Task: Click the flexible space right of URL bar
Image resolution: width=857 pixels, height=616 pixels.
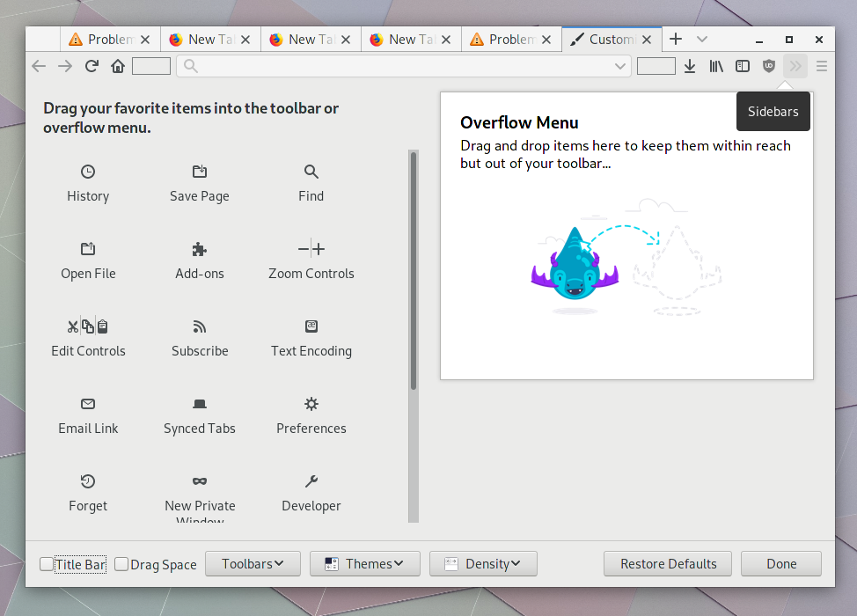Action: point(656,66)
